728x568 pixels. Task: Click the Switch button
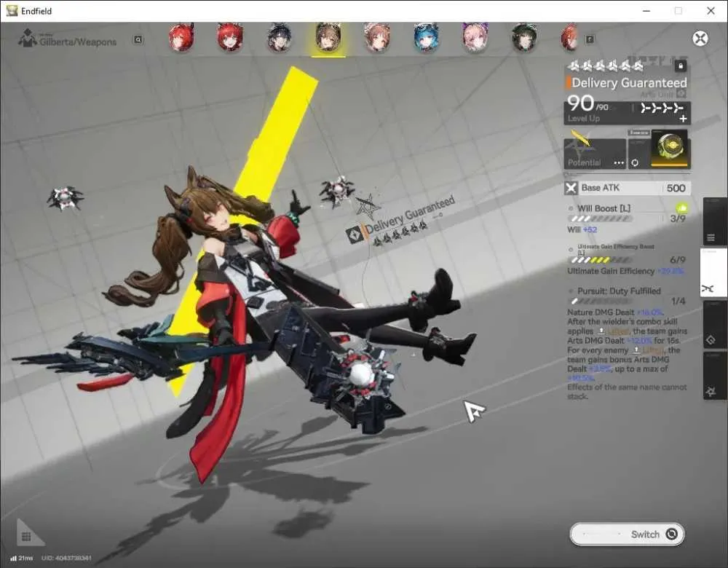click(627, 534)
